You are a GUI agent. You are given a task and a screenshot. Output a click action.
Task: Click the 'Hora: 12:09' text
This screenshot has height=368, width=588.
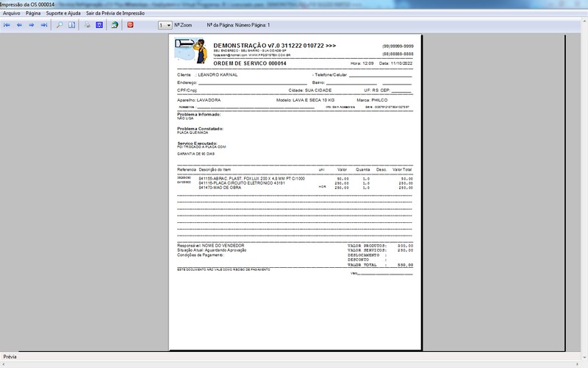[x=362, y=63]
